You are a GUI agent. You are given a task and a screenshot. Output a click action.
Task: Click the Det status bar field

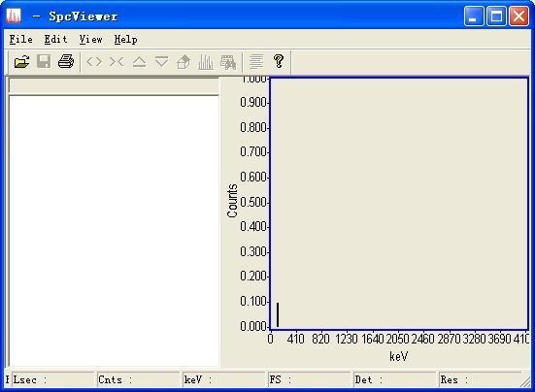395,379
